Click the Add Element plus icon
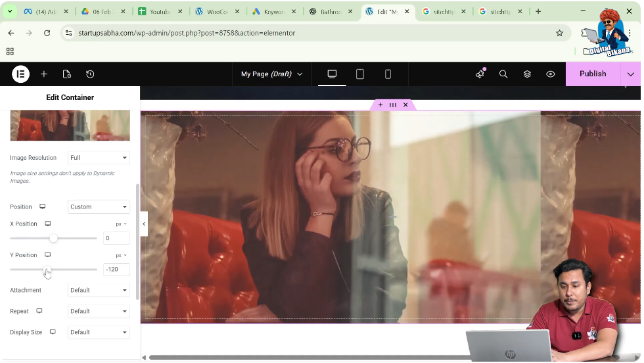 pos(44,74)
